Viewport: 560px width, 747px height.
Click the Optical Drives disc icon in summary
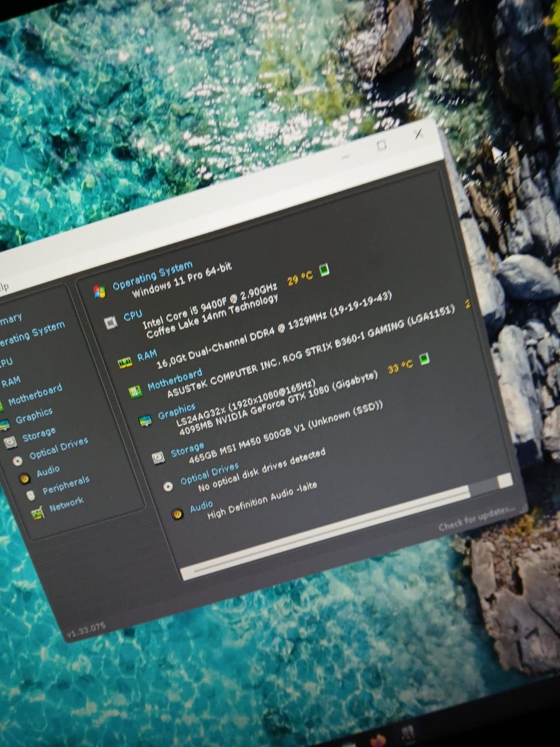168,486
